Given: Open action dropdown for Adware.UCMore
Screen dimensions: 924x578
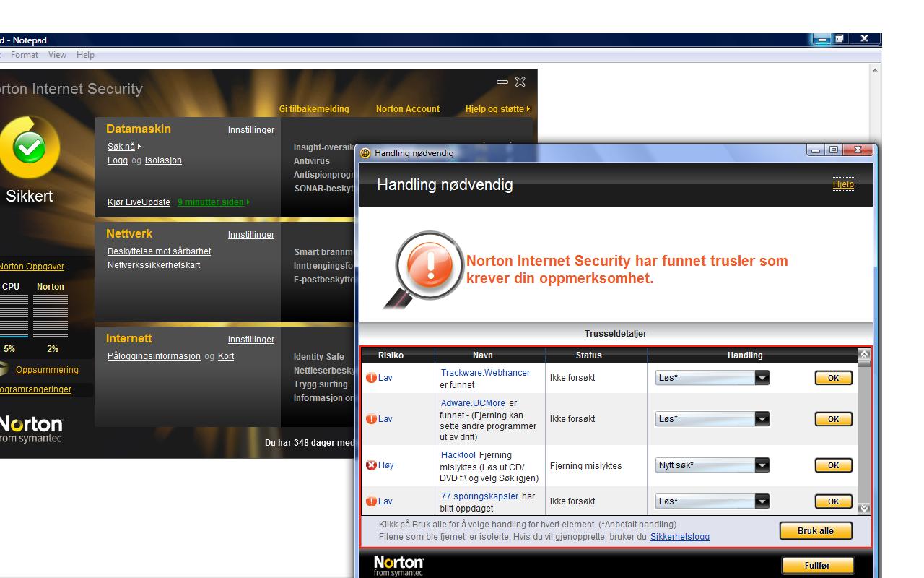Looking at the screenshot, I should coord(762,419).
